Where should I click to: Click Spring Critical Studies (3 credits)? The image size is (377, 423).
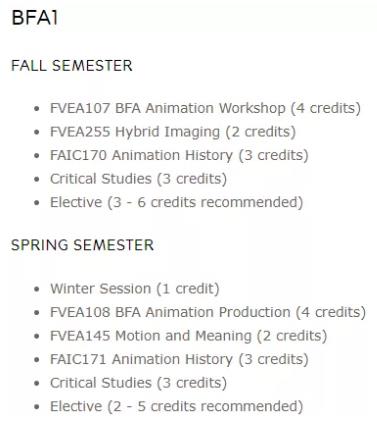(x=138, y=383)
